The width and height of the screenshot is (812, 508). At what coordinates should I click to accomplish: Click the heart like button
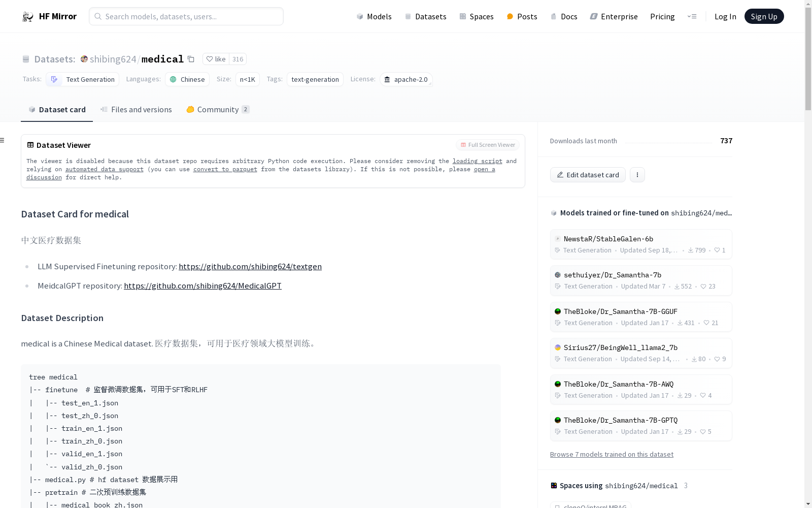pyautogui.click(x=216, y=59)
